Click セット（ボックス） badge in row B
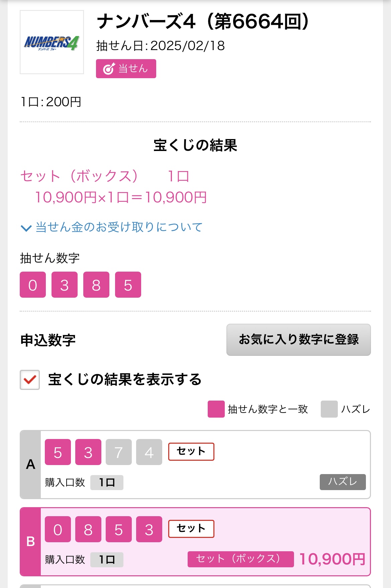The height and width of the screenshot is (588, 391). coord(241,559)
